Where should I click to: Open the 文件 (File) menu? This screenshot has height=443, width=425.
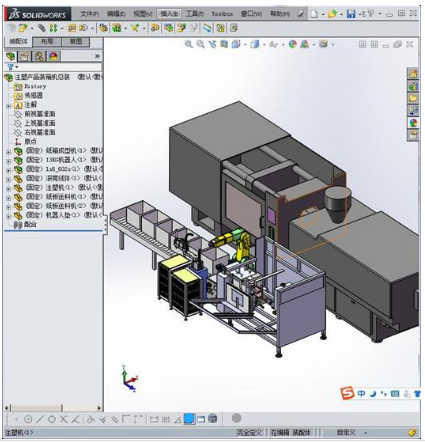[x=89, y=14]
